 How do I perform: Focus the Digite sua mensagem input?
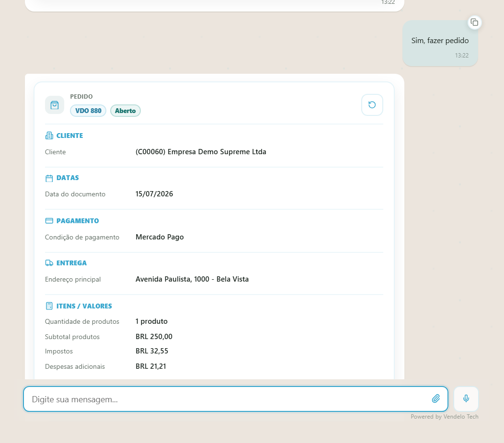(x=236, y=399)
